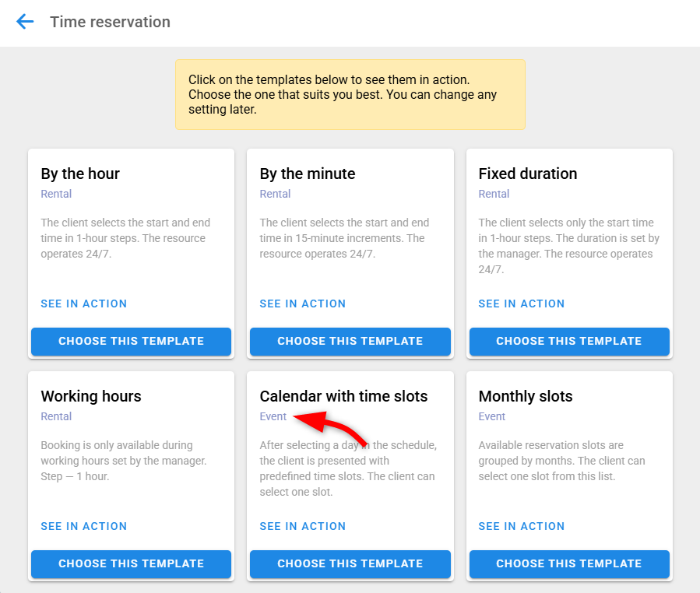Choose the By the hour template
700x593 pixels.
(131, 341)
